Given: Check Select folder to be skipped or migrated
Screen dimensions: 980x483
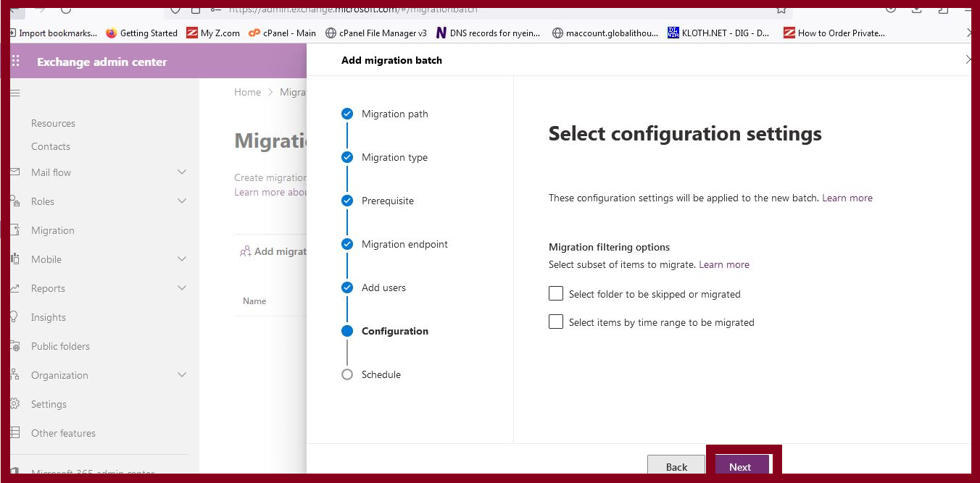Looking at the screenshot, I should pyautogui.click(x=556, y=293).
